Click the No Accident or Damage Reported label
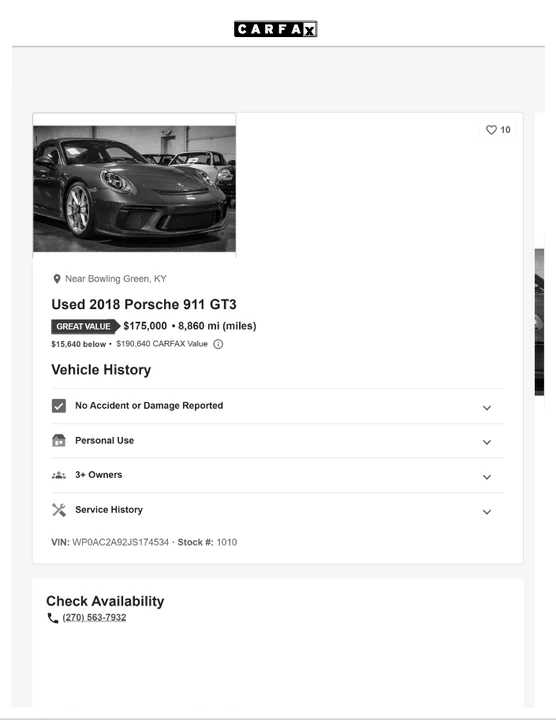This screenshot has height=720, width=556. click(149, 405)
